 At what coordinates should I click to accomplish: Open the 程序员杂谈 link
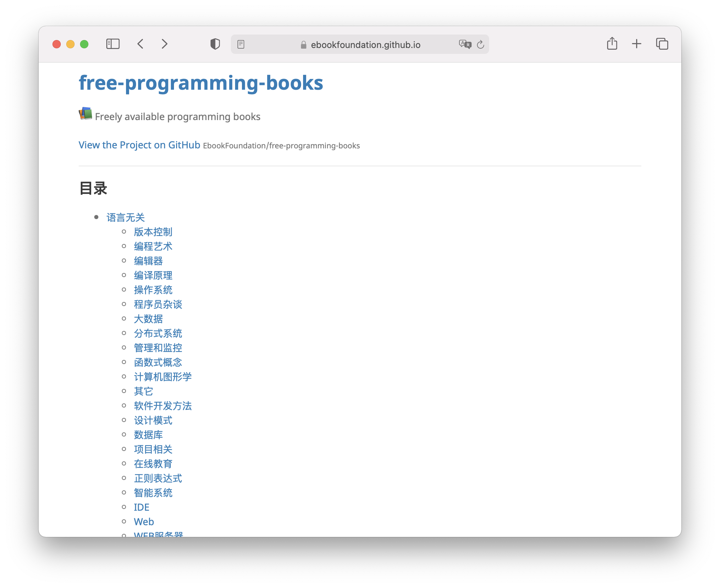158,304
